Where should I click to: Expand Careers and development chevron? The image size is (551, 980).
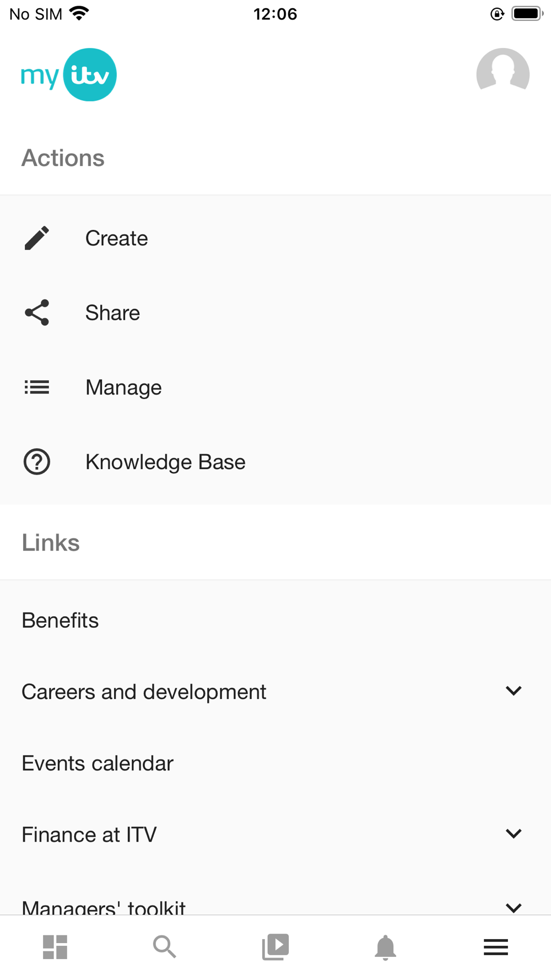[x=514, y=691]
